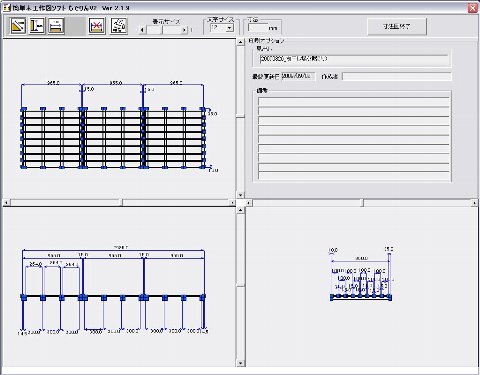Click the top-left pane vertical scrollbar thumb
The image size is (480, 375).
coord(240,117)
